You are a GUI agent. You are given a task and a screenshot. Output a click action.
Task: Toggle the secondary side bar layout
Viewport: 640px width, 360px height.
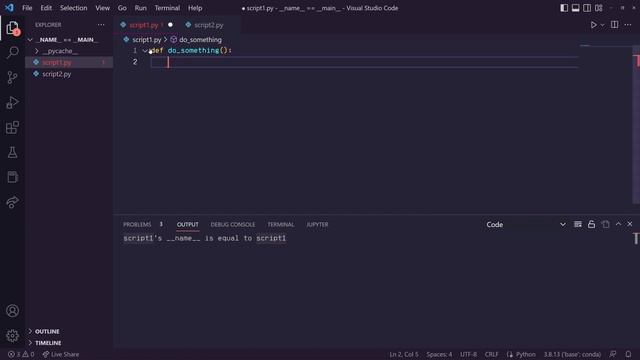point(587,8)
